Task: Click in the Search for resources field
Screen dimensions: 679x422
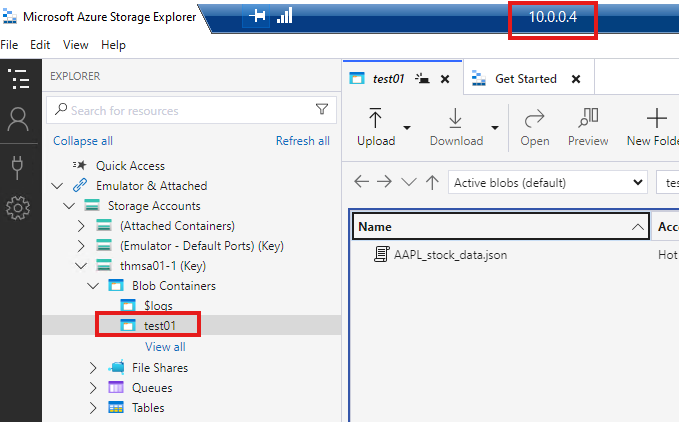Action: point(191,110)
